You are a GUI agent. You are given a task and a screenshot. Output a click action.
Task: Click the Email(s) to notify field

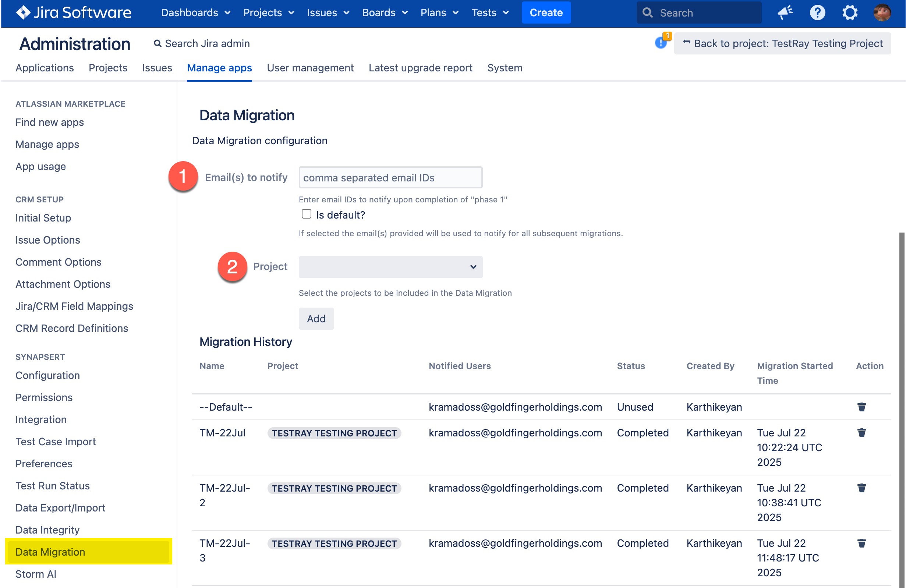coord(390,178)
